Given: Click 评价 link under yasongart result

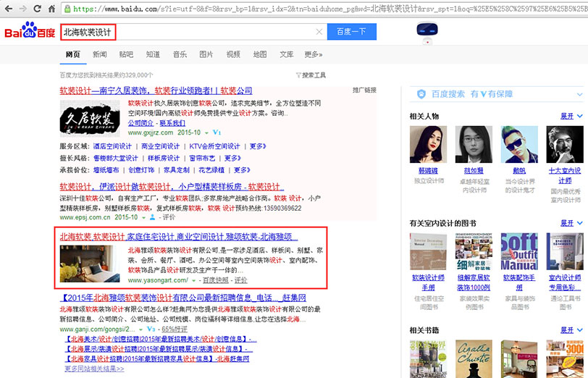Looking at the screenshot, I should (240, 280).
